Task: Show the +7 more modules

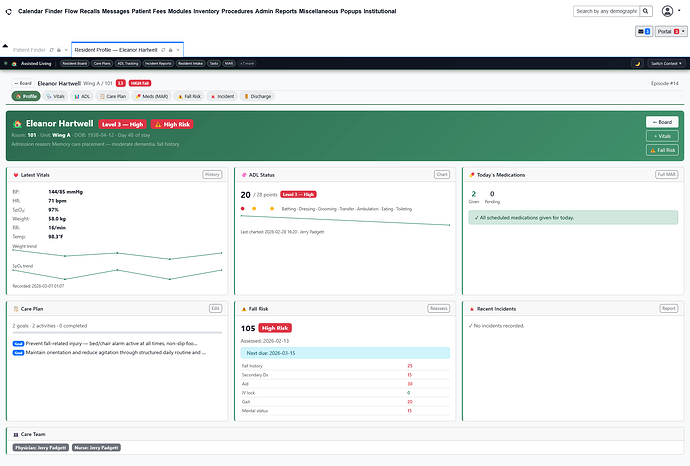Action: (247, 63)
